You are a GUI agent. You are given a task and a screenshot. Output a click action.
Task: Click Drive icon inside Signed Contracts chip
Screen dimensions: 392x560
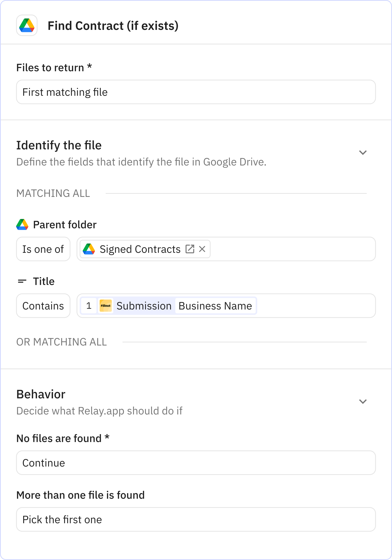[x=89, y=249]
